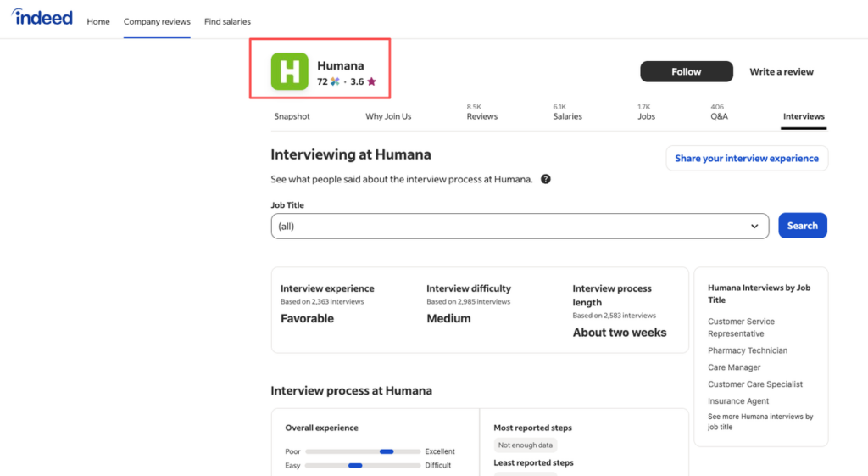Click the Overall experience label
The height and width of the screenshot is (476, 868).
pyautogui.click(x=321, y=428)
